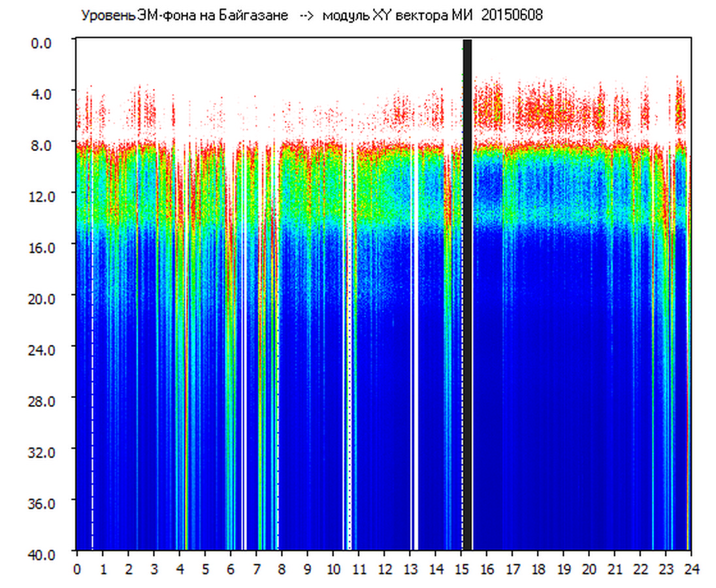Click the date "20150608" in the title

512,15
